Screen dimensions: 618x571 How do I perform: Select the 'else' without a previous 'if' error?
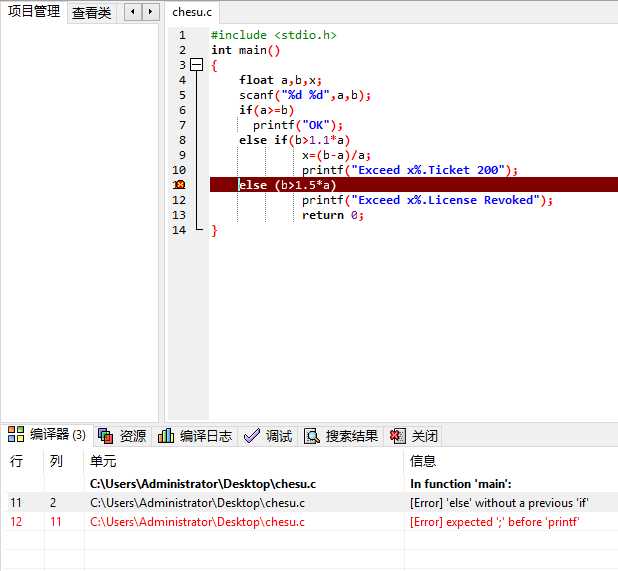(x=499, y=503)
